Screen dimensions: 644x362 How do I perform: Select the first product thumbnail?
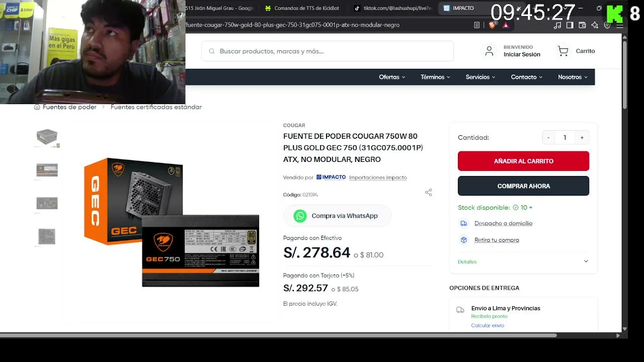tap(47, 137)
